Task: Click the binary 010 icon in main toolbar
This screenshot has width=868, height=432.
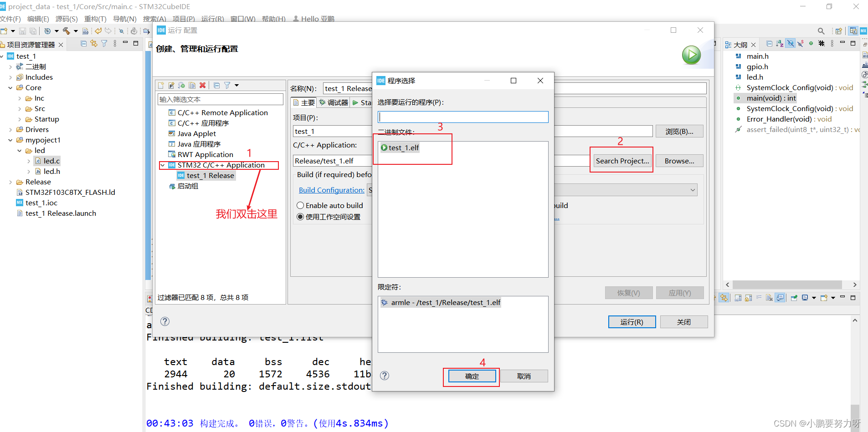Action: [x=85, y=31]
